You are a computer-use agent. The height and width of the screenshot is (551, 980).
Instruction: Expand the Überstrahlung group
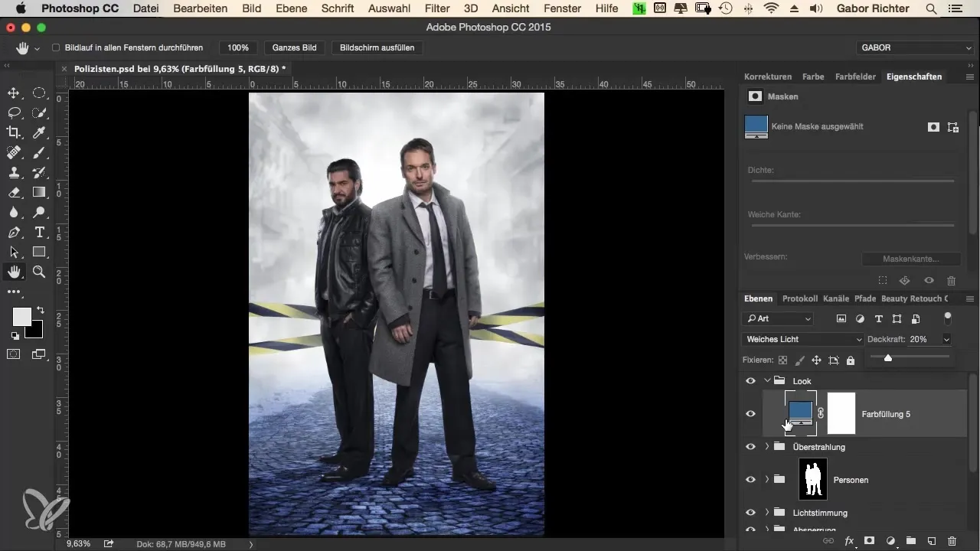tap(767, 447)
